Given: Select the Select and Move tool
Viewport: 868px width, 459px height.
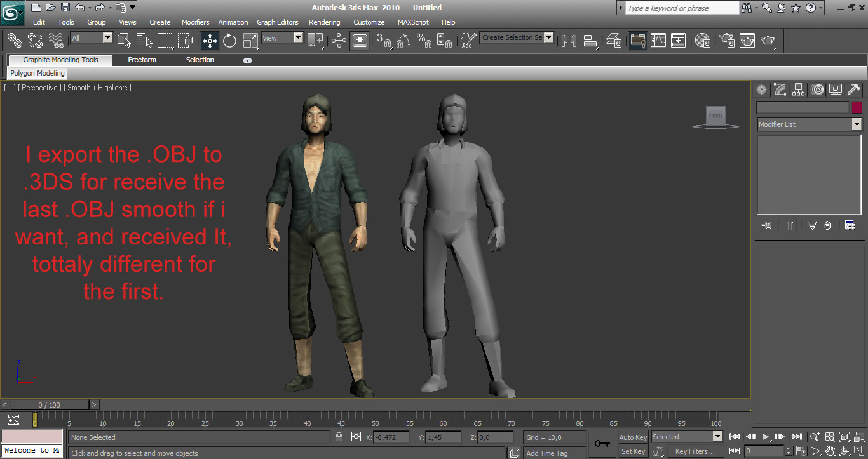Looking at the screenshot, I should [210, 41].
